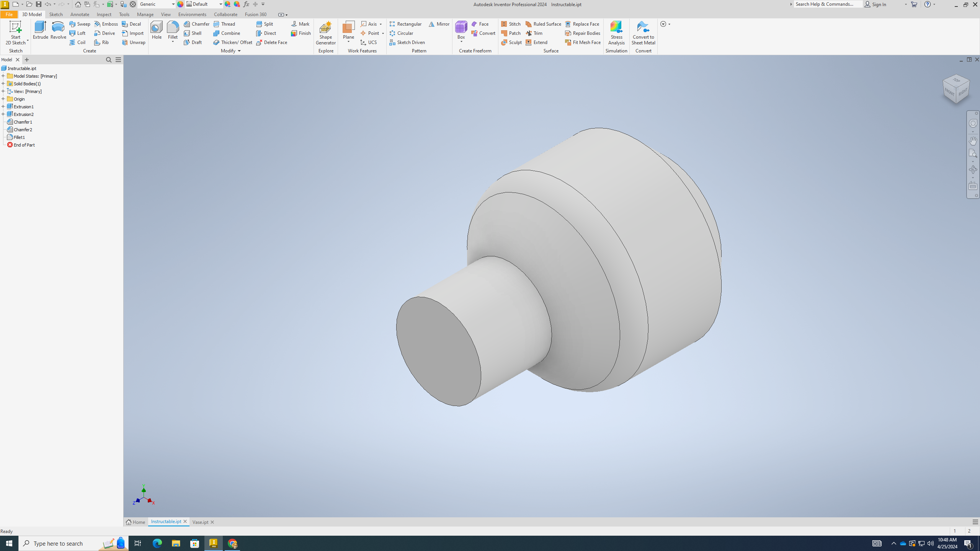Choose the Ruled Surface tool
980x551 pixels.
click(x=543, y=24)
